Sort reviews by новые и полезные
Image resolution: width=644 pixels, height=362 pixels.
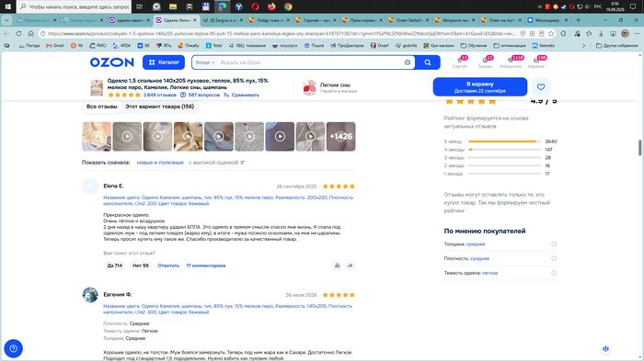[160, 163]
